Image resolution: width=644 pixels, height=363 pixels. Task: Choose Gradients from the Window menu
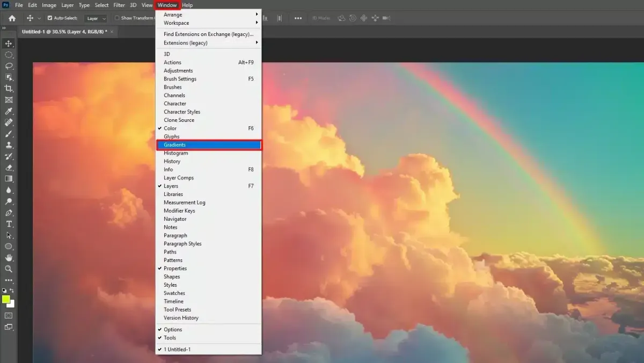point(209,145)
